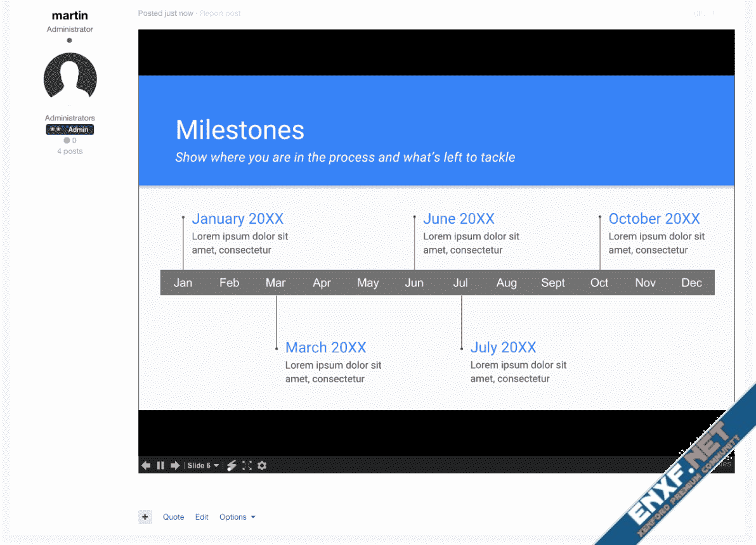Click the Report post link
The height and width of the screenshot is (545, 756).
point(220,13)
